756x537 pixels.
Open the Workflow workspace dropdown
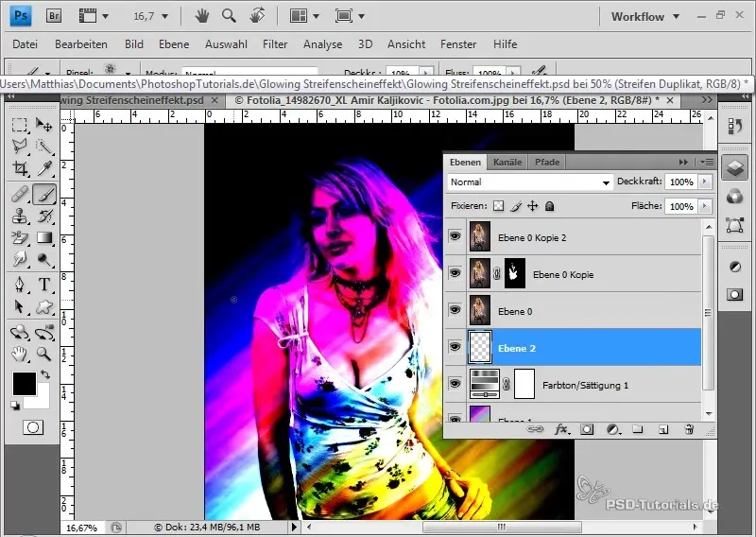(645, 16)
